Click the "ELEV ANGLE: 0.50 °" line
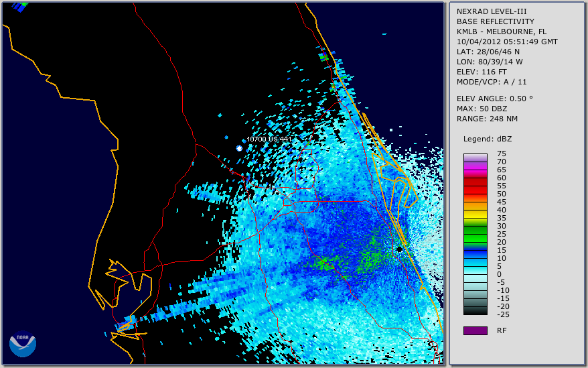The width and height of the screenshot is (588, 368). [495, 99]
